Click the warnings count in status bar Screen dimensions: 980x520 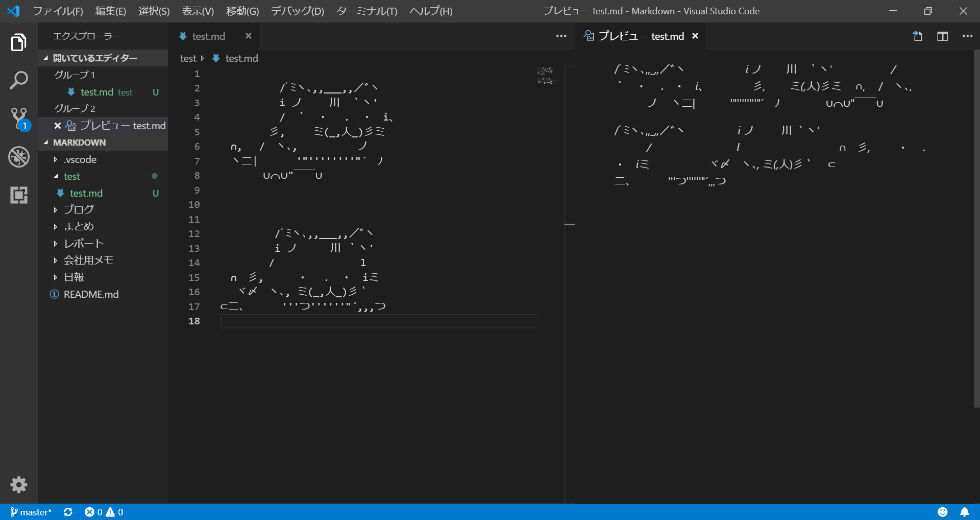pos(115,512)
